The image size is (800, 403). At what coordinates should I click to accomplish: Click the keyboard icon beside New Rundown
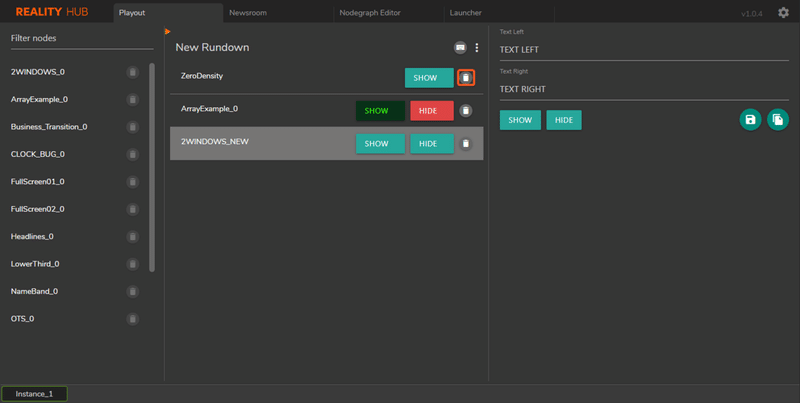pyautogui.click(x=460, y=47)
